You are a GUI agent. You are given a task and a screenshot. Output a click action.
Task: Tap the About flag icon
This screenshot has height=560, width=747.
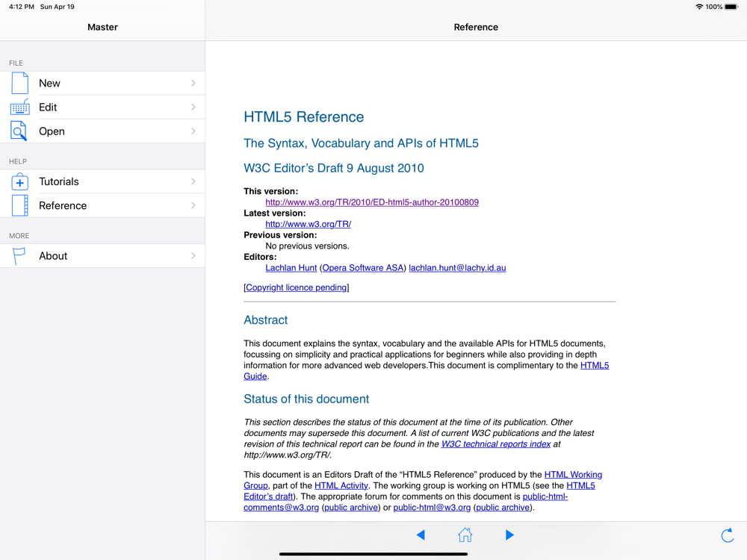(19, 255)
